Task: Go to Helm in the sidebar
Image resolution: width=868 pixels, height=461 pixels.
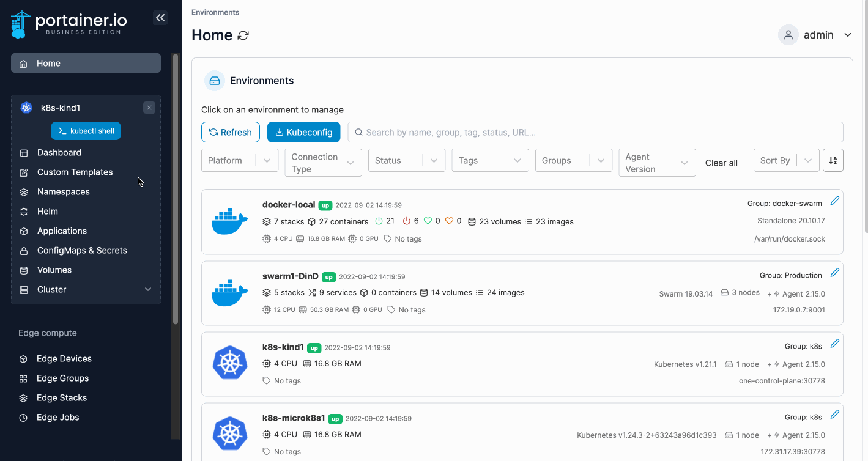Action: click(x=48, y=212)
